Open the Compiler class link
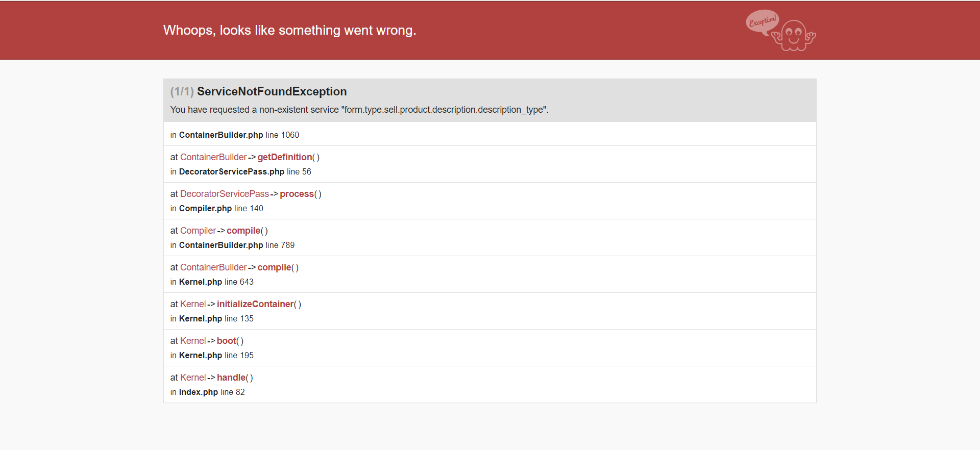The height and width of the screenshot is (450, 980). pyautogui.click(x=198, y=231)
